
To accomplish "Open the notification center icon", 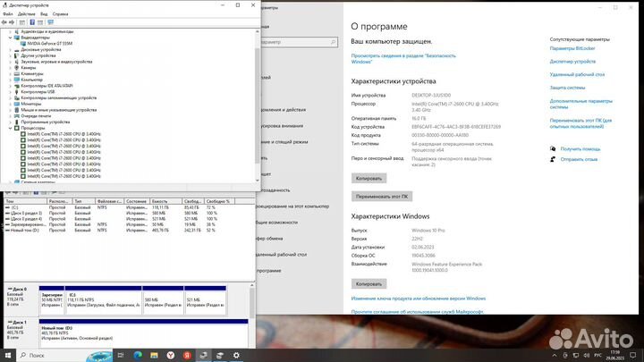I will [633, 356].
